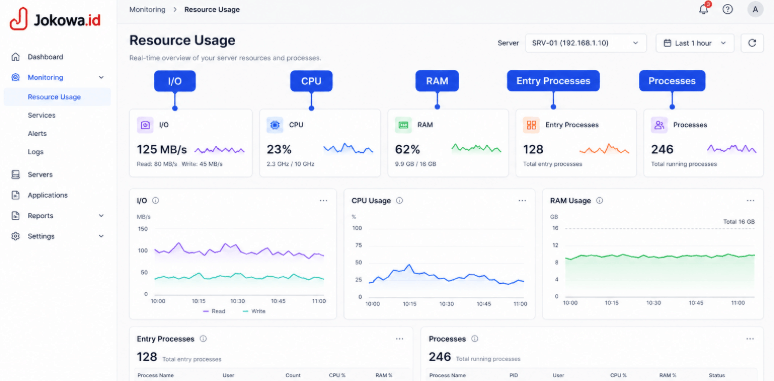Click info icon beside Entry Processes table title
The width and height of the screenshot is (774, 381).
[203, 339]
